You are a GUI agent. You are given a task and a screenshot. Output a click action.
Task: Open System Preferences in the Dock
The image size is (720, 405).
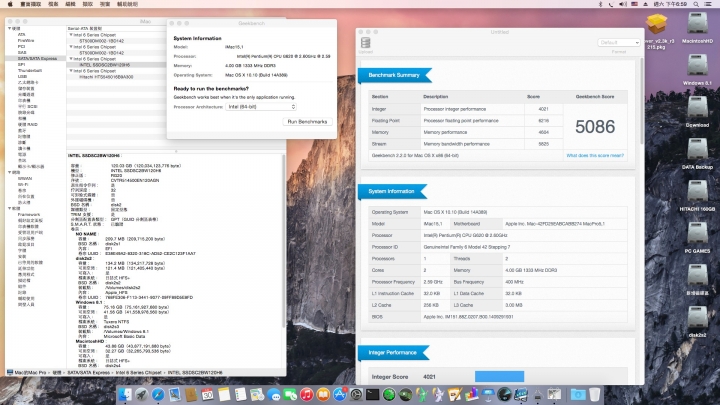(x=356, y=394)
